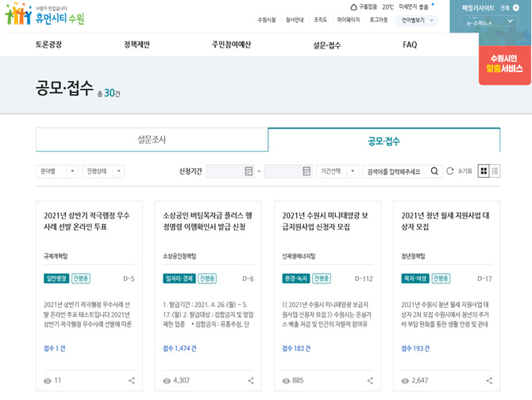Open the 토론광장 menu
This screenshot has width=532, height=400.
[x=49, y=44]
